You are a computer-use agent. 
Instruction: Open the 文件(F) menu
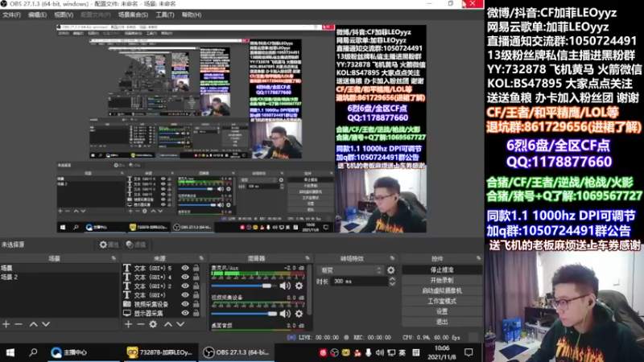[x=11, y=14]
